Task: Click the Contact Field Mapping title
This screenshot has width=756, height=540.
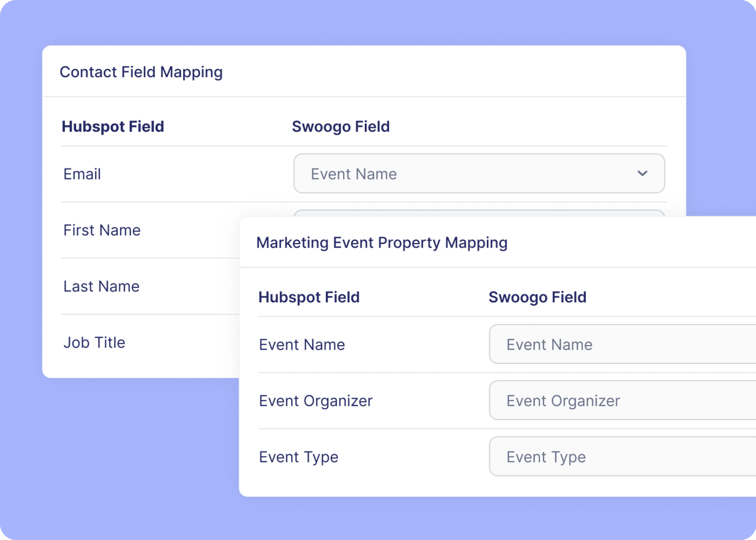Action: pyautogui.click(x=141, y=72)
